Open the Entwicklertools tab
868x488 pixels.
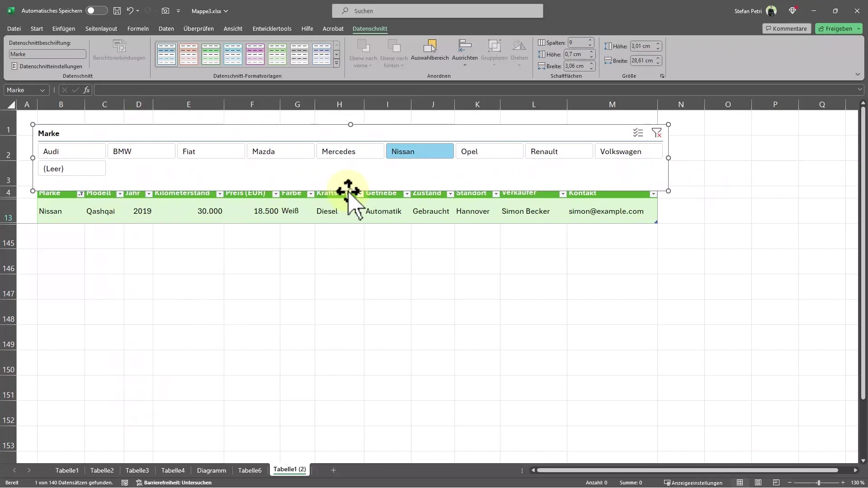coord(272,28)
